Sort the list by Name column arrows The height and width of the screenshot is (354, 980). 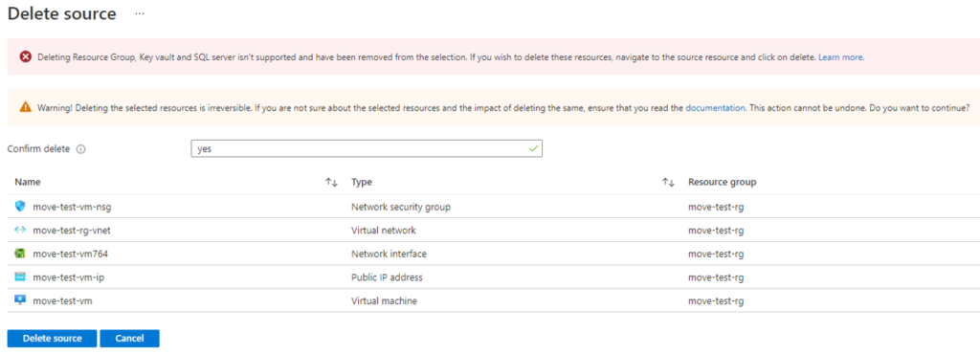point(331,183)
